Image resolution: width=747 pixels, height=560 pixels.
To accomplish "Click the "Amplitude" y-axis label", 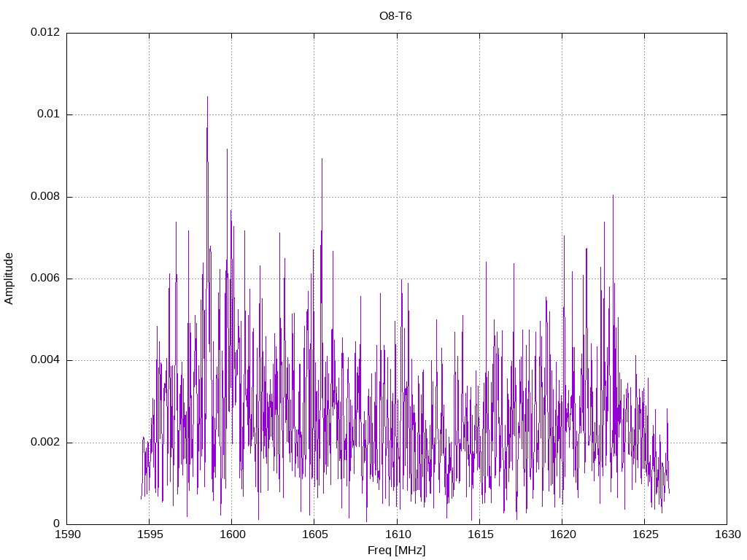I will (x=9, y=279).
